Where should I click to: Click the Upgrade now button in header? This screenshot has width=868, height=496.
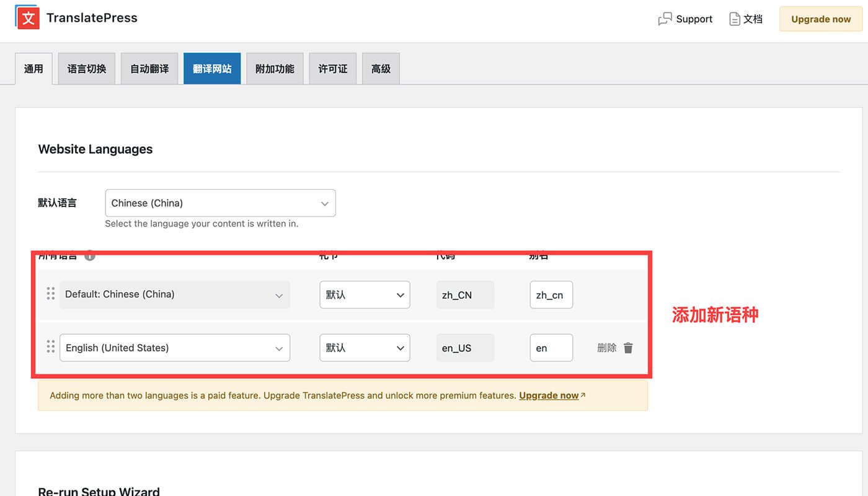click(821, 19)
